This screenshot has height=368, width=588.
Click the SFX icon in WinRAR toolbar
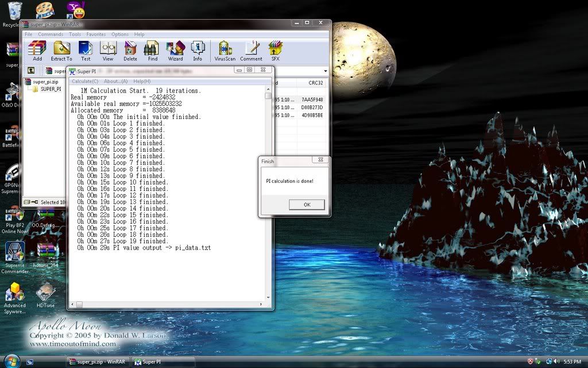point(275,51)
